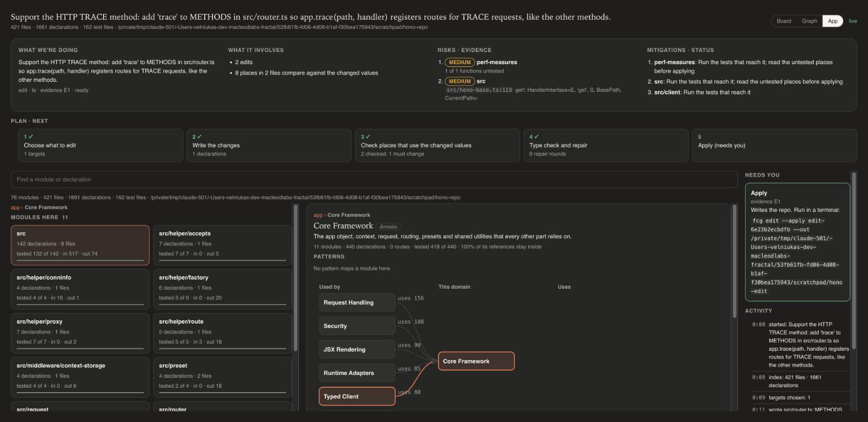868x422 pixels.
Task: Click the right sidebar scrollbar
Action: 854,261
